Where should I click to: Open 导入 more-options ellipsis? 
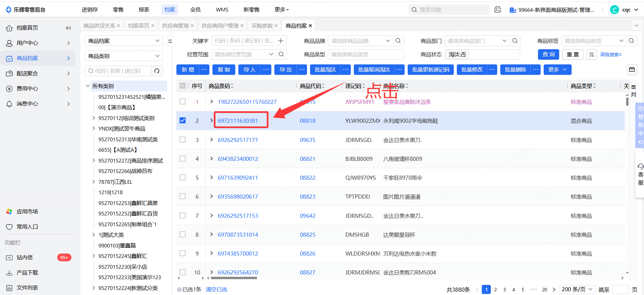266,69
